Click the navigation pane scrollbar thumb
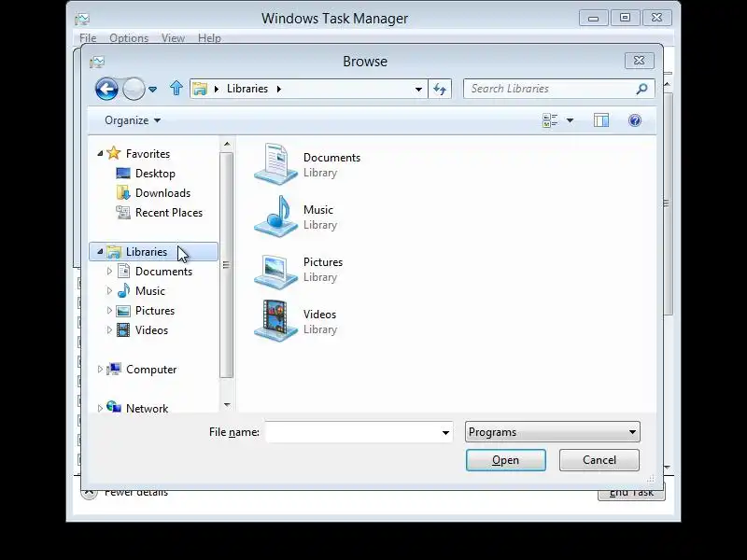The image size is (747, 560). tap(227, 265)
